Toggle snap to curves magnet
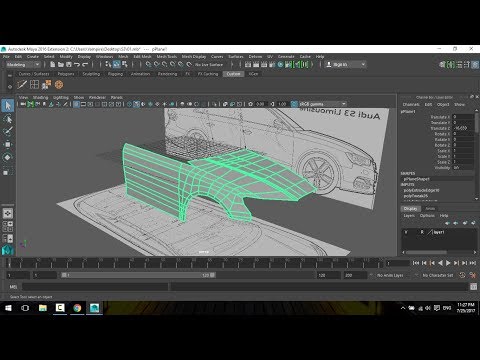Screen dimensions: 480x360 (157, 64)
